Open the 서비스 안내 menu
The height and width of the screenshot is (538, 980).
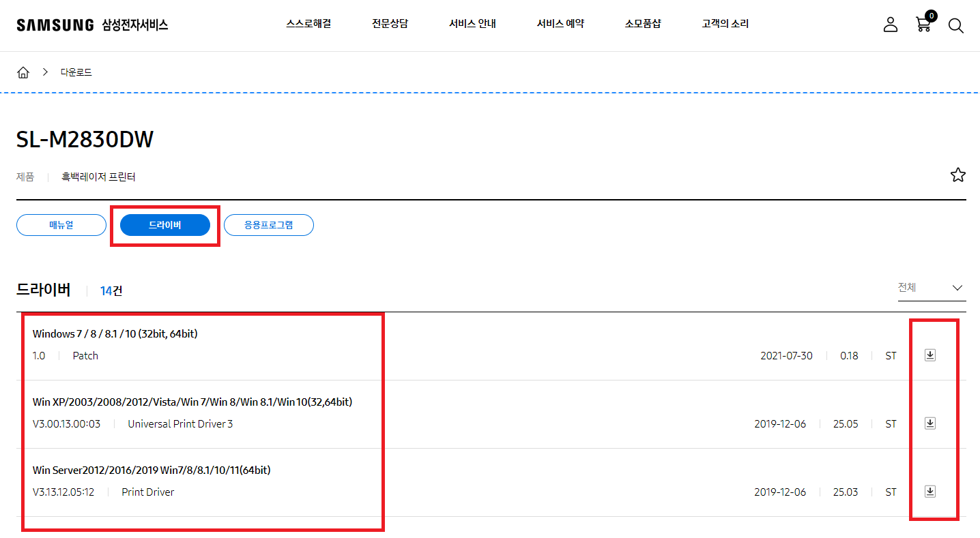pos(472,24)
